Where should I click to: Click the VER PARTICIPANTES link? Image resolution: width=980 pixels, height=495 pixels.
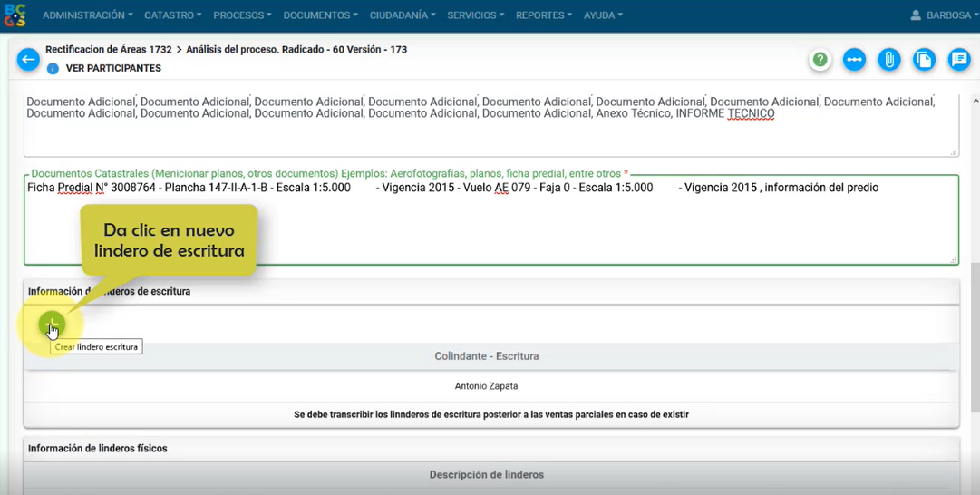click(113, 69)
